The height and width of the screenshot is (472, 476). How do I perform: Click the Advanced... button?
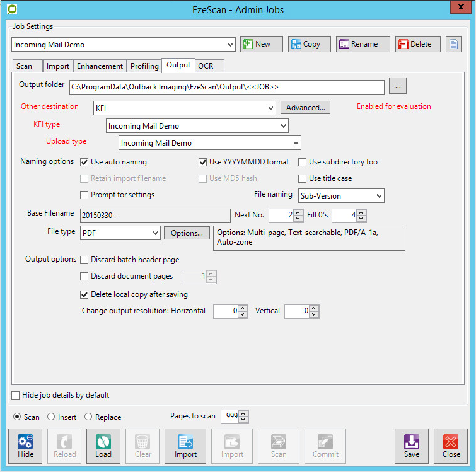pyautogui.click(x=305, y=108)
